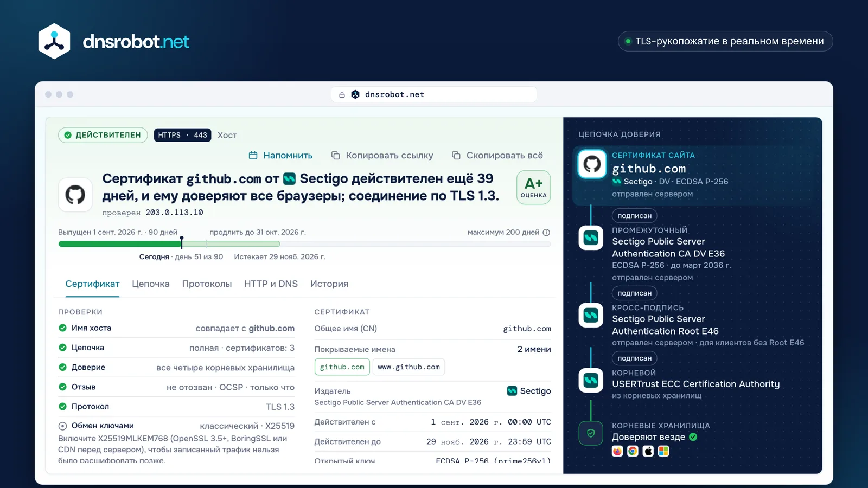Switch to the HTTP и DNS tab
868x488 pixels.
pyautogui.click(x=271, y=284)
